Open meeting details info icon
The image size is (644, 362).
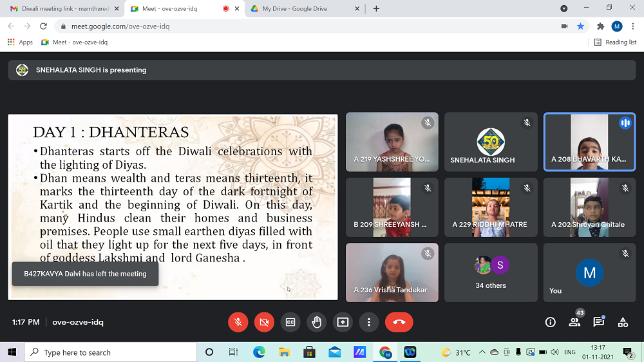point(550,322)
